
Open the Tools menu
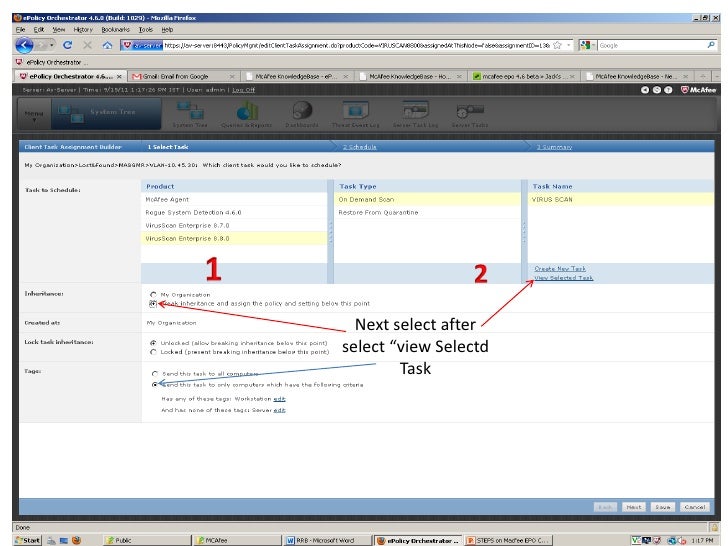point(146,29)
